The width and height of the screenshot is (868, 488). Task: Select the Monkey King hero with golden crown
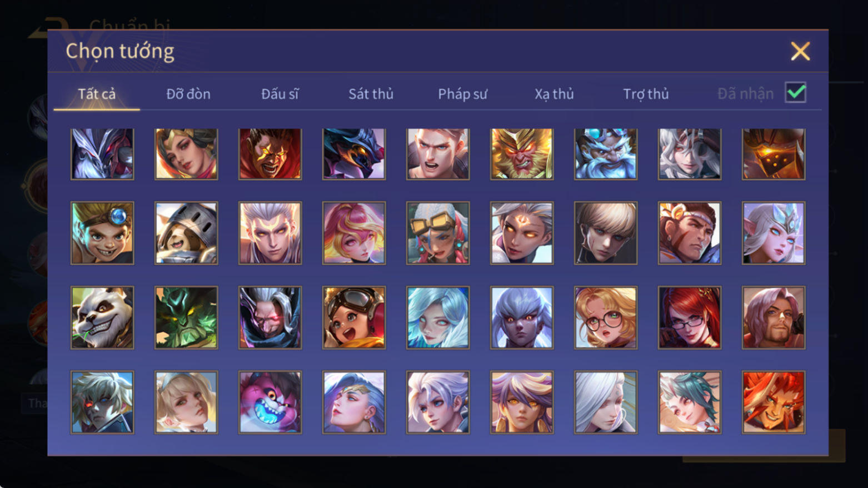click(522, 154)
